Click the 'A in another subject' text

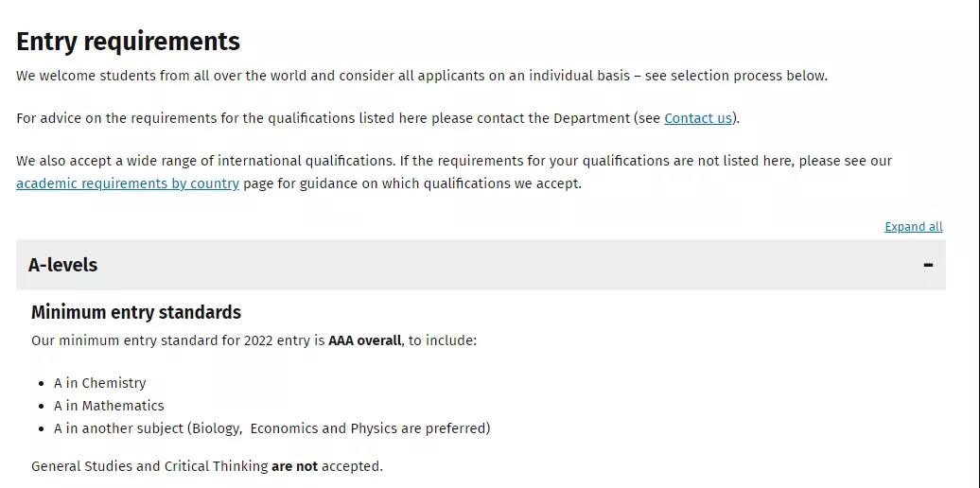click(119, 428)
